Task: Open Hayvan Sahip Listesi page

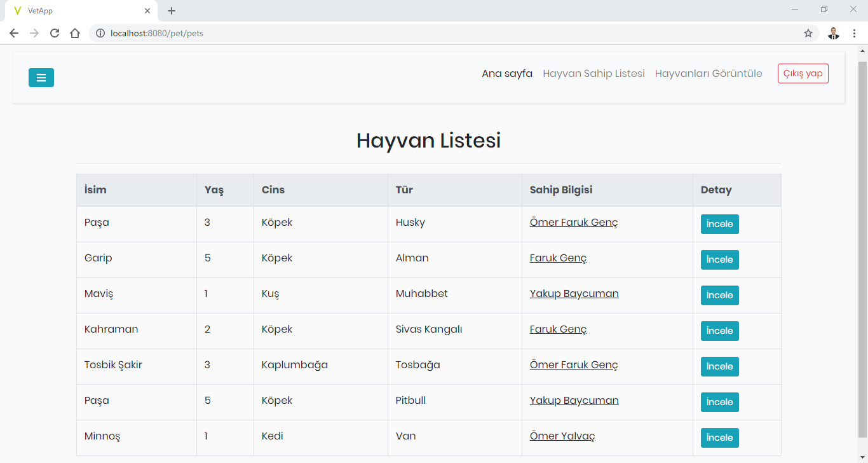Action: [x=593, y=74]
